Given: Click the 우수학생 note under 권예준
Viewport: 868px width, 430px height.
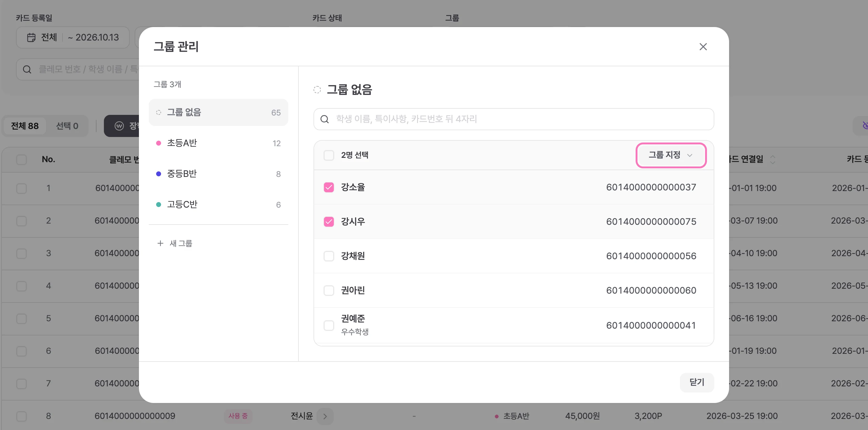Looking at the screenshot, I should (x=354, y=332).
